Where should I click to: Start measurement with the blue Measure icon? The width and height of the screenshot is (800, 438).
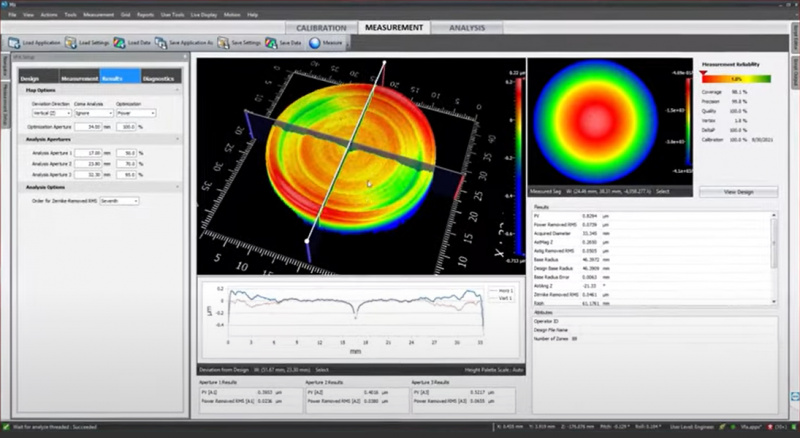pyautogui.click(x=315, y=43)
